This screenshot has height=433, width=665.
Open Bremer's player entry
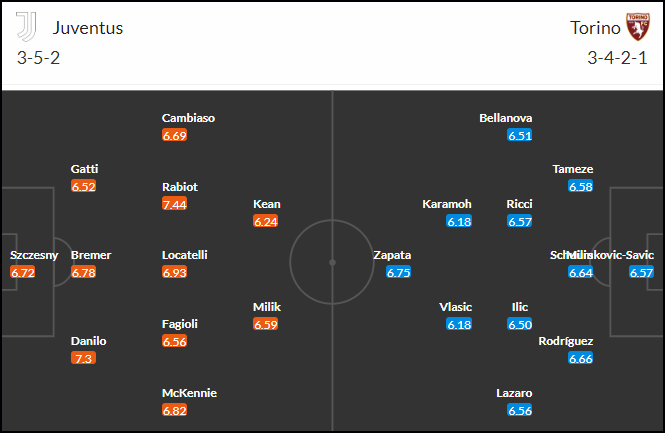(91, 255)
